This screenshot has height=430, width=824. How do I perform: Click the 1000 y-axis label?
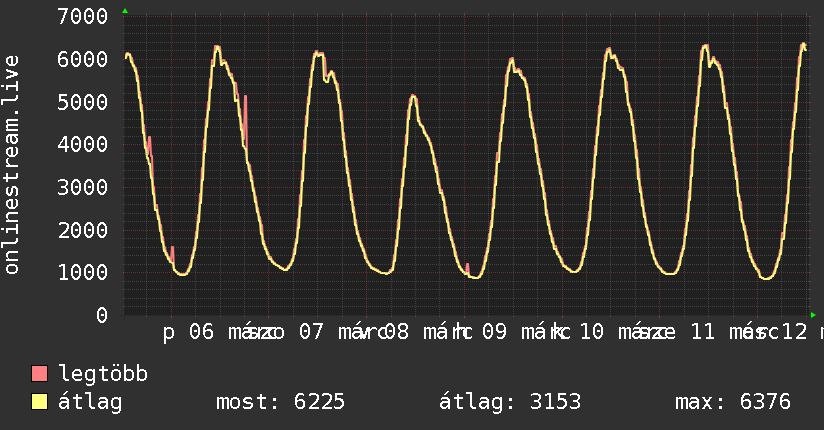[83, 272]
